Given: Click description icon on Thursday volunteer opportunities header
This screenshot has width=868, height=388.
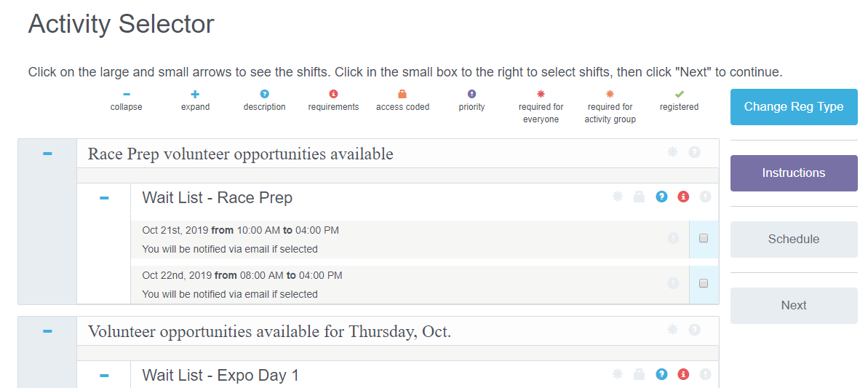Looking at the screenshot, I should point(694,330).
